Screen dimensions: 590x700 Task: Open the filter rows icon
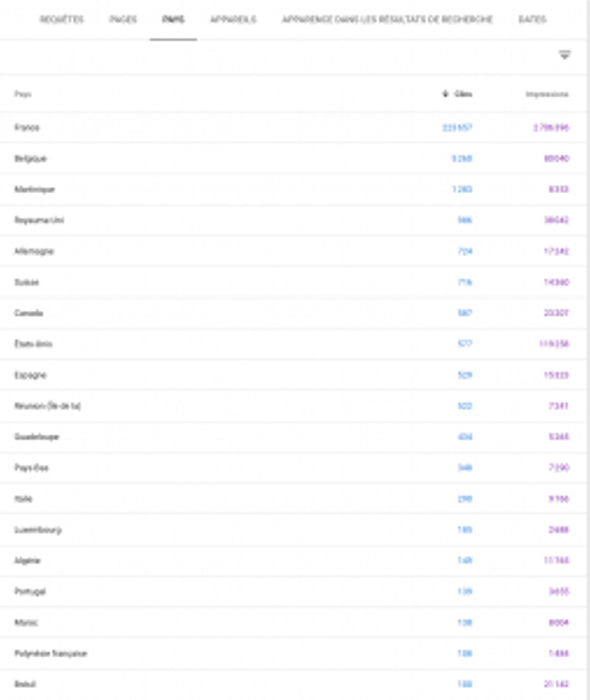[x=564, y=55]
